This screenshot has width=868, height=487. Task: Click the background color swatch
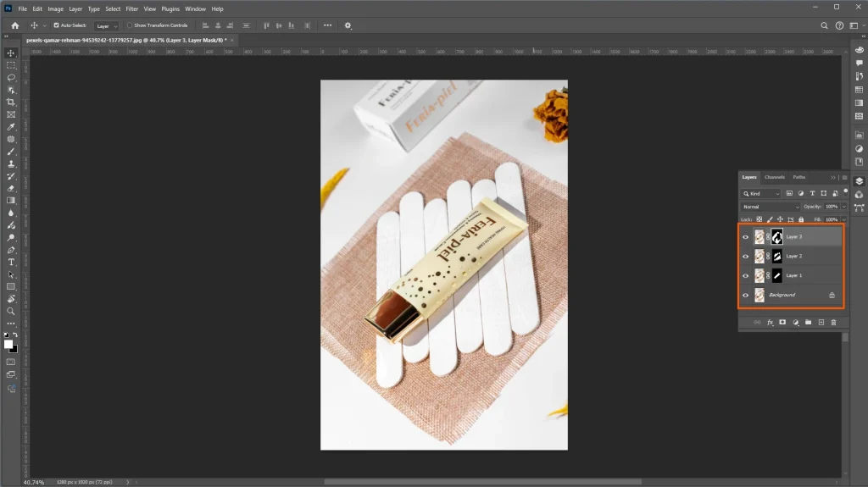tap(14, 350)
